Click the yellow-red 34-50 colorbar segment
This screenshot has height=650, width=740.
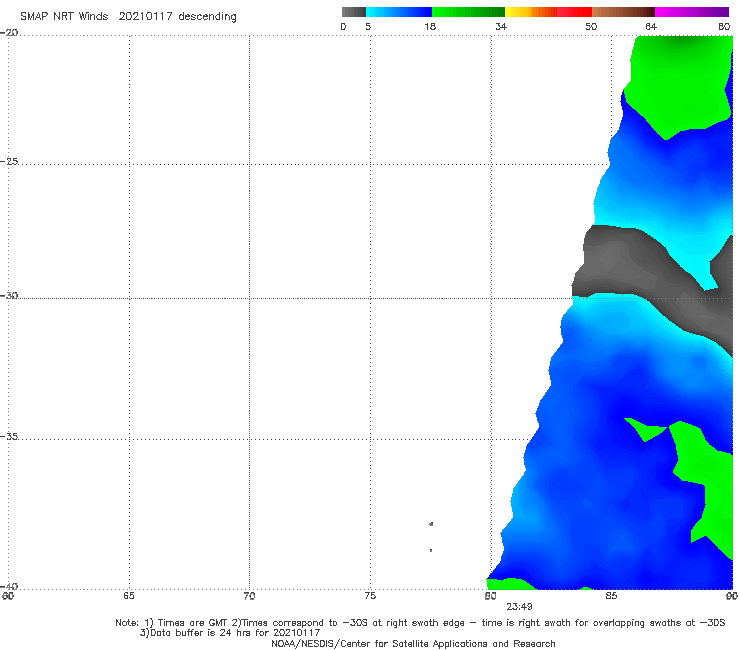click(x=548, y=12)
